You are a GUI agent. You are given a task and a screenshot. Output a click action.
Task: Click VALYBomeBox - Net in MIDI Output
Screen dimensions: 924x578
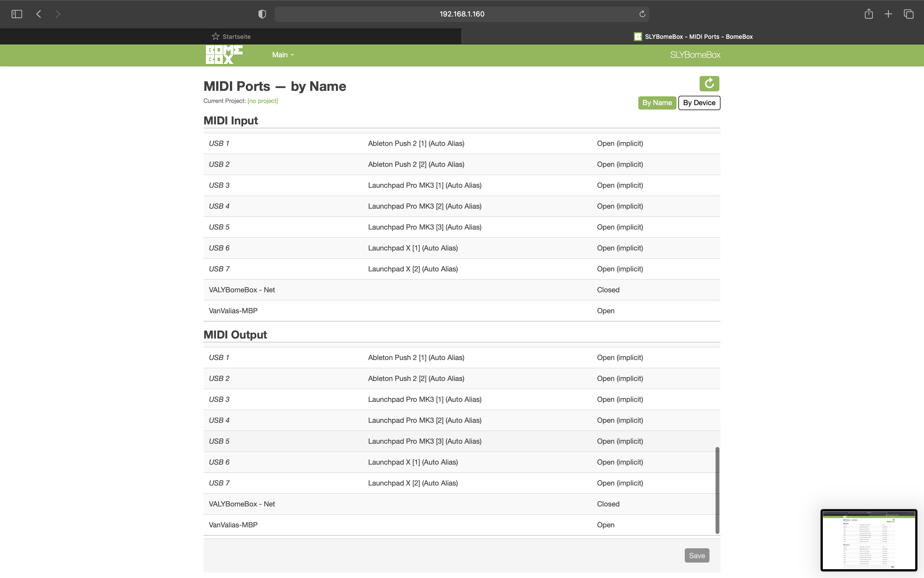pos(242,504)
